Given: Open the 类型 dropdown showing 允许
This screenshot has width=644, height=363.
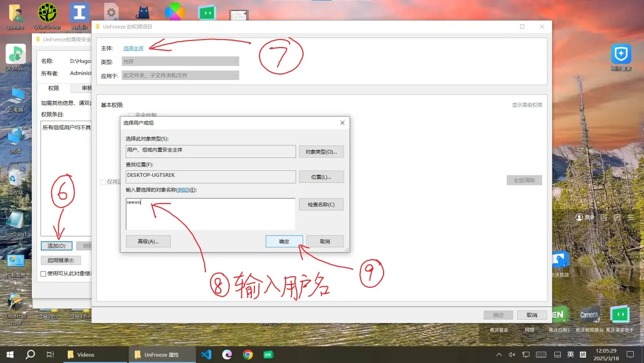Looking at the screenshot, I should [180, 62].
